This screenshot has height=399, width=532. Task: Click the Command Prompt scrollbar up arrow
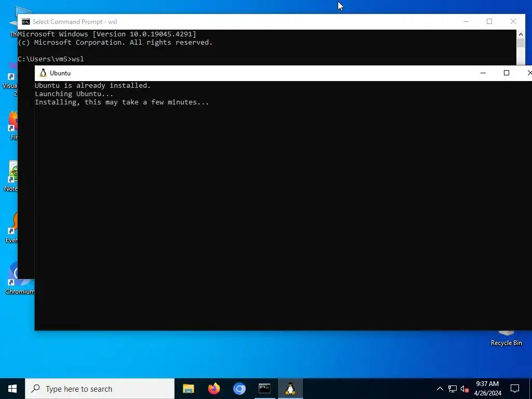point(521,34)
